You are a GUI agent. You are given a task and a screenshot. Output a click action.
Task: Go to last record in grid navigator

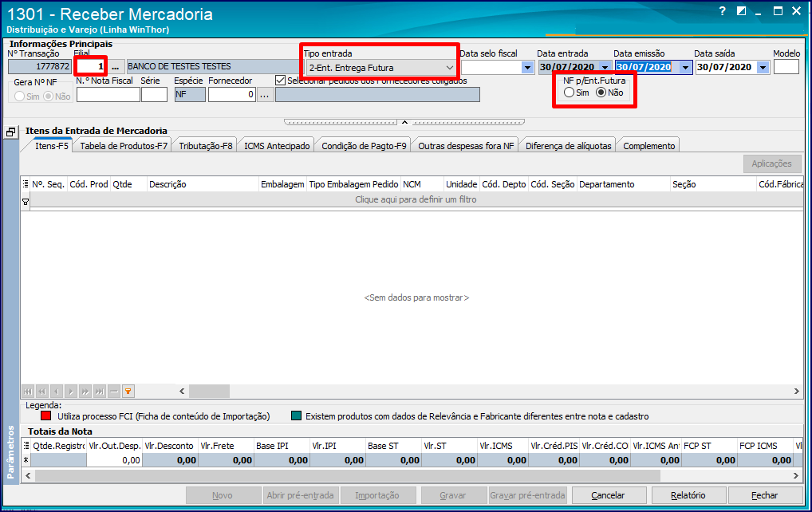(x=100, y=392)
